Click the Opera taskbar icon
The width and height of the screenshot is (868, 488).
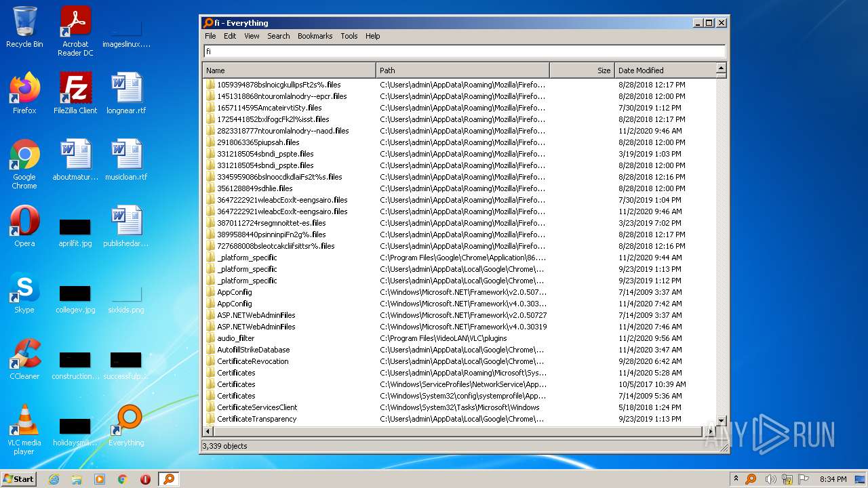click(x=145, y=479)
